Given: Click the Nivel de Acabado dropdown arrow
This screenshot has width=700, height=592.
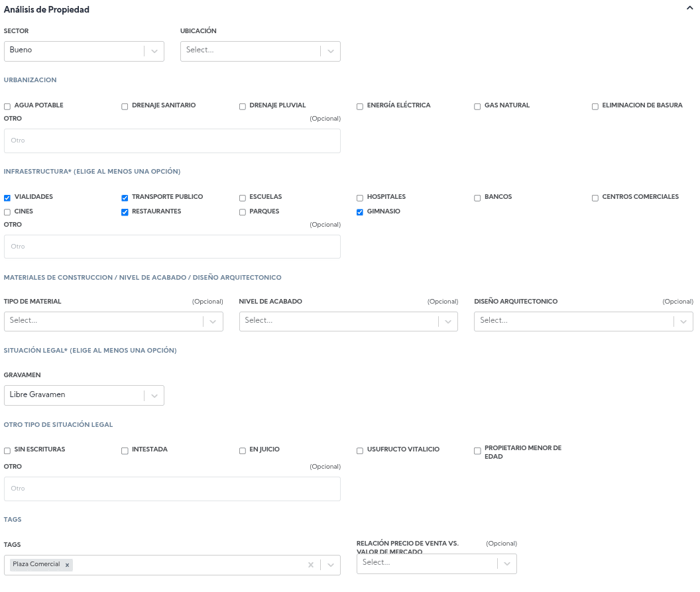Looking at the screenshot, I should coord(448,322).
